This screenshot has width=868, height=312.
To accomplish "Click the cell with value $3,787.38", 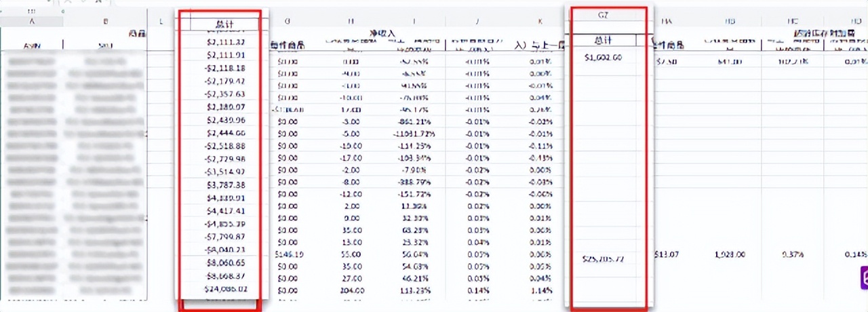I will point(224,184).
